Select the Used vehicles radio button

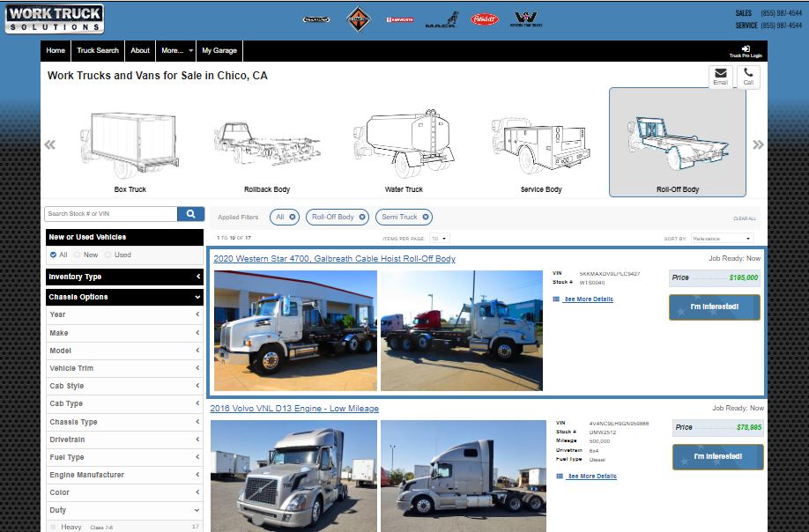click(x=108, y=255)
